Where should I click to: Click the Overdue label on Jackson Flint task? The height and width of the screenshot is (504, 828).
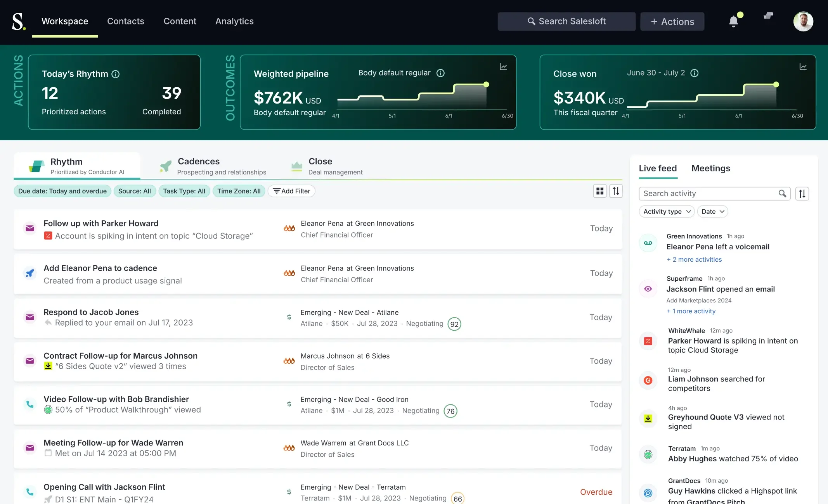click(x=596, y=492)
